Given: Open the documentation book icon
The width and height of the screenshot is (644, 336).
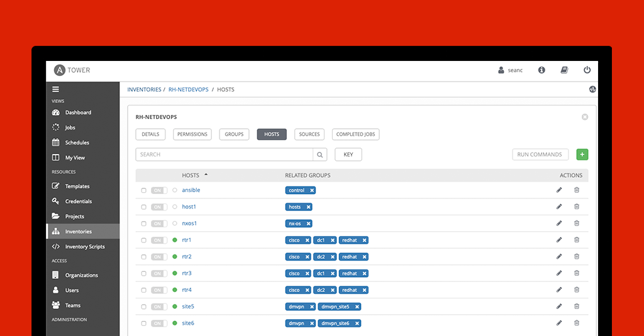Looking at the screenshot, I should 564,70.
